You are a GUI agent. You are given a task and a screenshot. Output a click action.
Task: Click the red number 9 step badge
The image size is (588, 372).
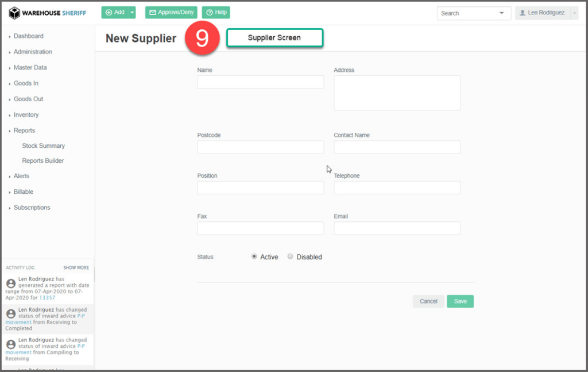click(202, 39)
